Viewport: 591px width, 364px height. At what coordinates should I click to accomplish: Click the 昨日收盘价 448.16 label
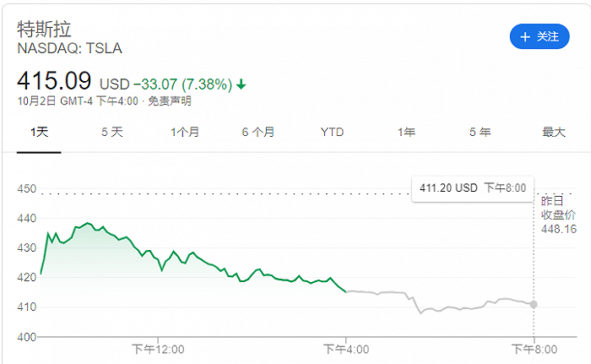558,215
